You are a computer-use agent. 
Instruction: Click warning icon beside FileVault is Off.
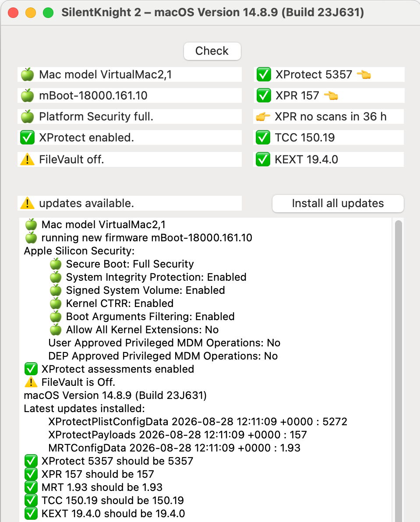31,382
